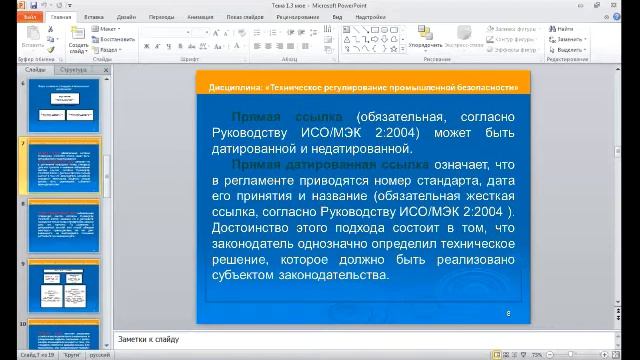The width and height of the screenshot is (640, 360).
Task: Toggle strikethrough abc button
Action: pos(191,47)
